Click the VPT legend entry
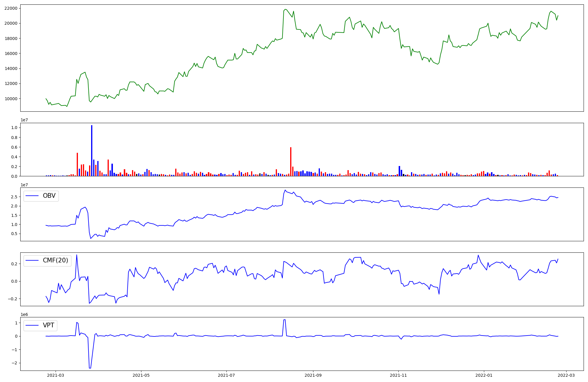The width and height of the screenshot is (588, 382). [48, 325]
